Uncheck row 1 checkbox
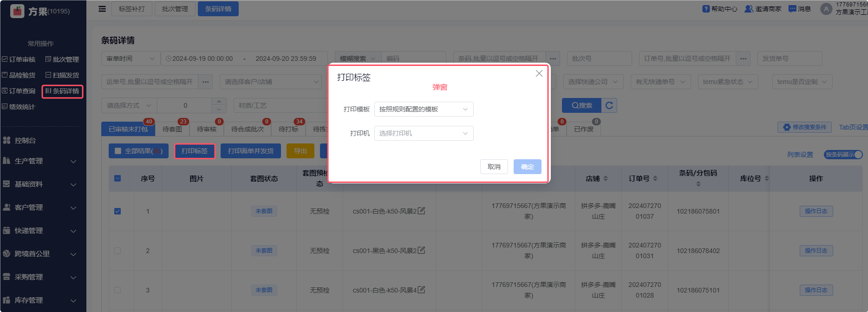The width and height of the screenshot is (868, 312). tap(117, 211)
